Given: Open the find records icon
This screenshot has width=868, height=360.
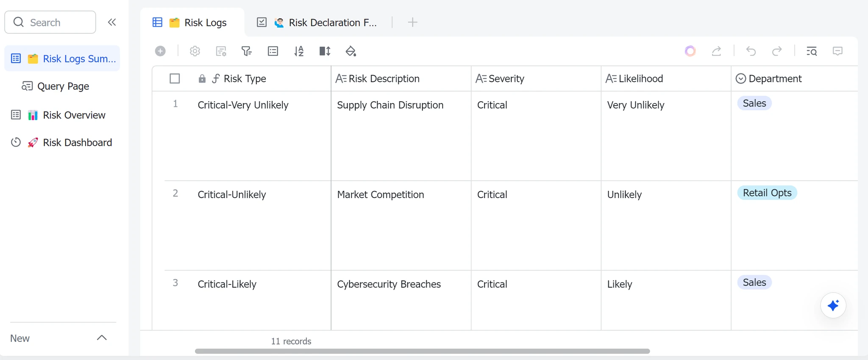Looking at the screenshot, I should point(812,51).
